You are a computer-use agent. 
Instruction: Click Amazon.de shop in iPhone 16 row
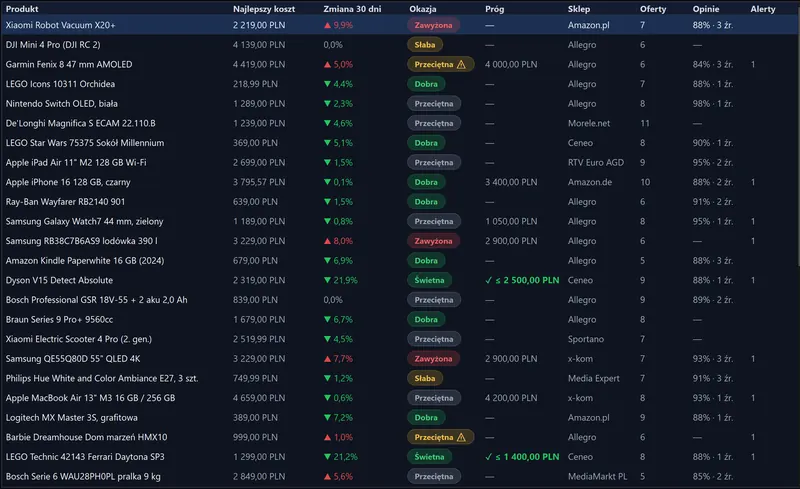pyautogui.click(x=590, y=182)
